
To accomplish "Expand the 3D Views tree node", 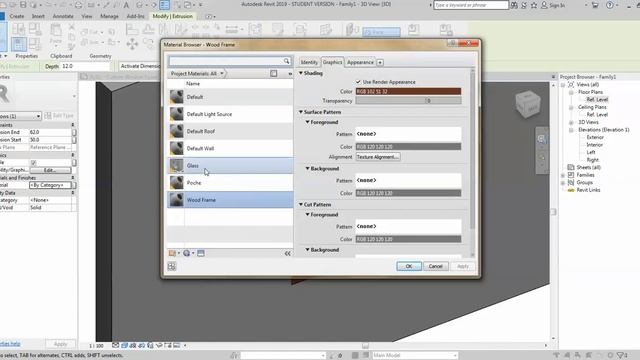I will [x=571, y=122].
